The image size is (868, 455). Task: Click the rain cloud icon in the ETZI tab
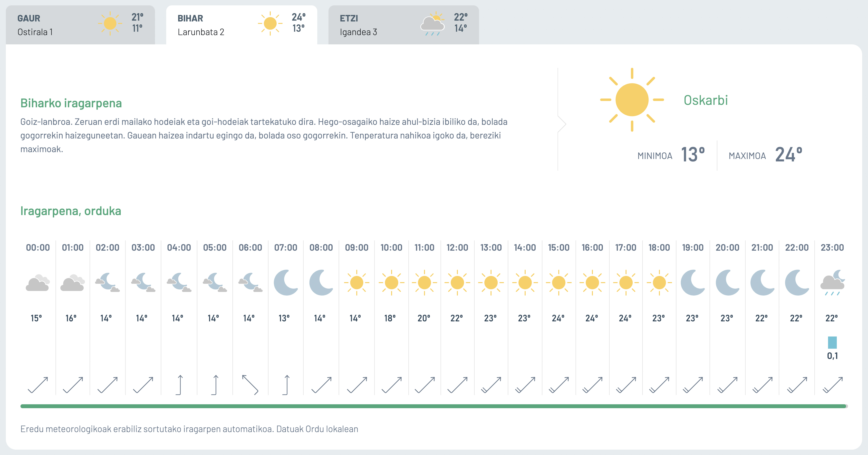(433, 25)
